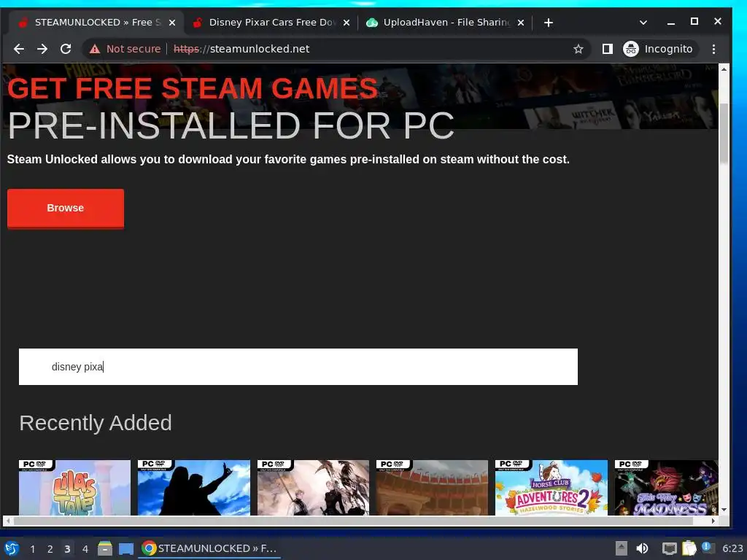Open a new tab with plus button
This screenshot has width=747, height=560.
tap(549, 23)
